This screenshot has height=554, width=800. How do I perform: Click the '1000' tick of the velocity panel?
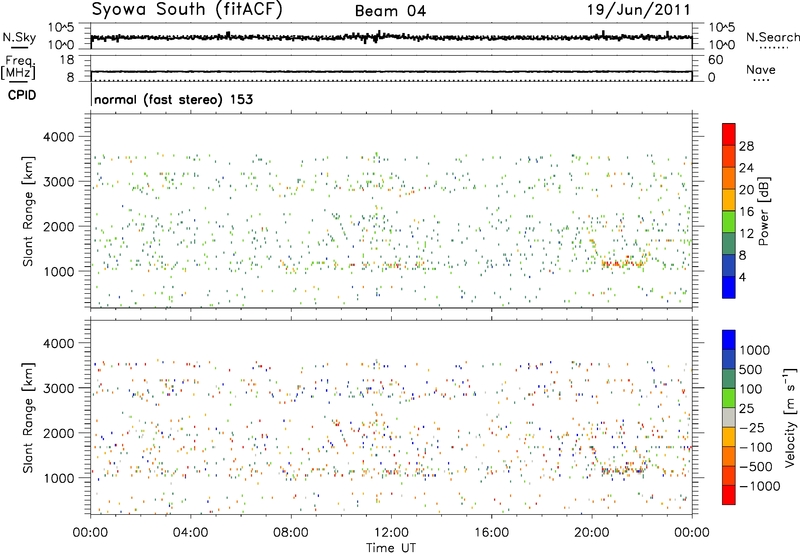tap(59, 478)
